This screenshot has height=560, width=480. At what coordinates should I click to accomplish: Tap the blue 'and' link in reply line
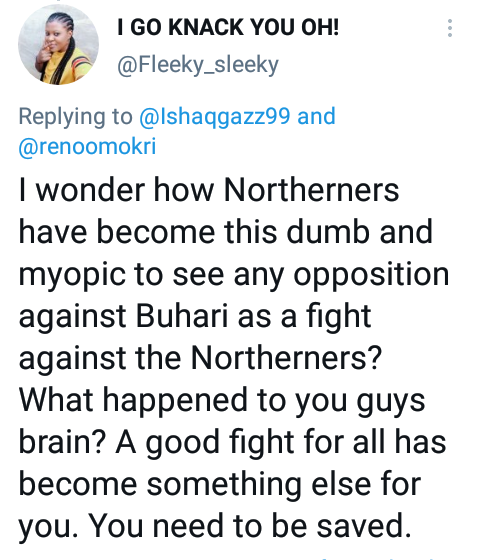(316, 116)
